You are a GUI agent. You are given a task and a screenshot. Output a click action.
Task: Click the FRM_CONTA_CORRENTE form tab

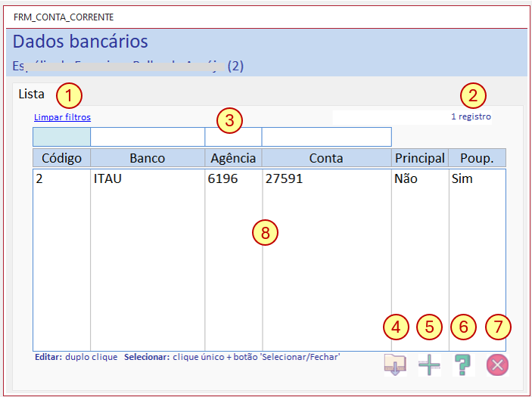(x=64, y=17)
